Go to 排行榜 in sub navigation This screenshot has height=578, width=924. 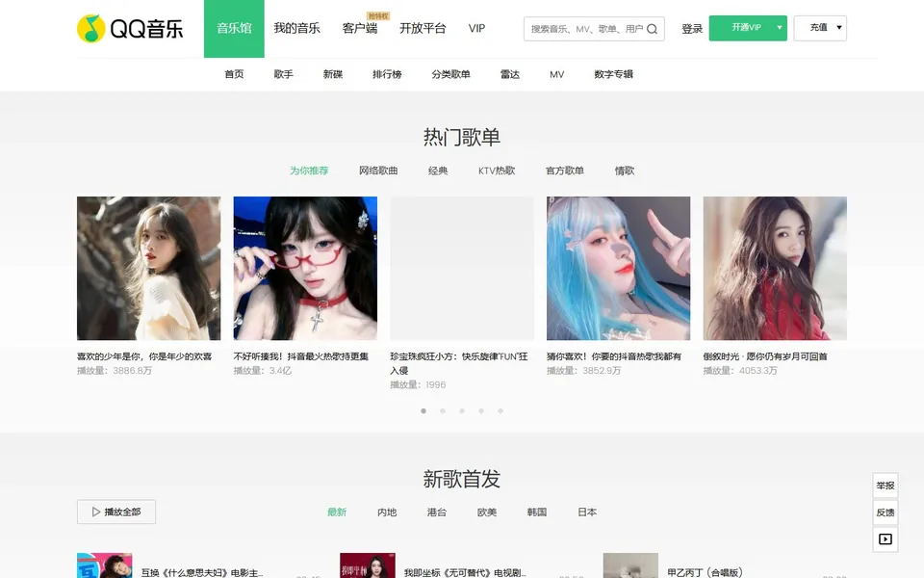point(387,74)
